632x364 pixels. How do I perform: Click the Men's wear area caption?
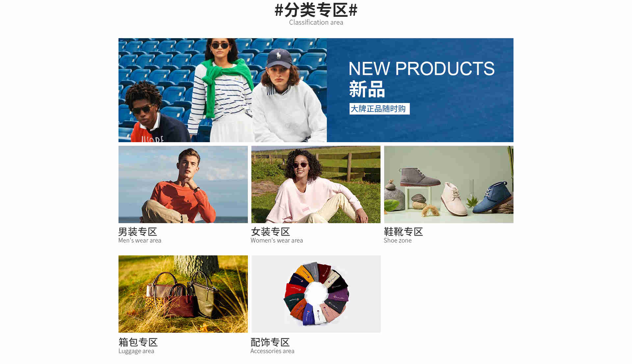pos(140,241)
